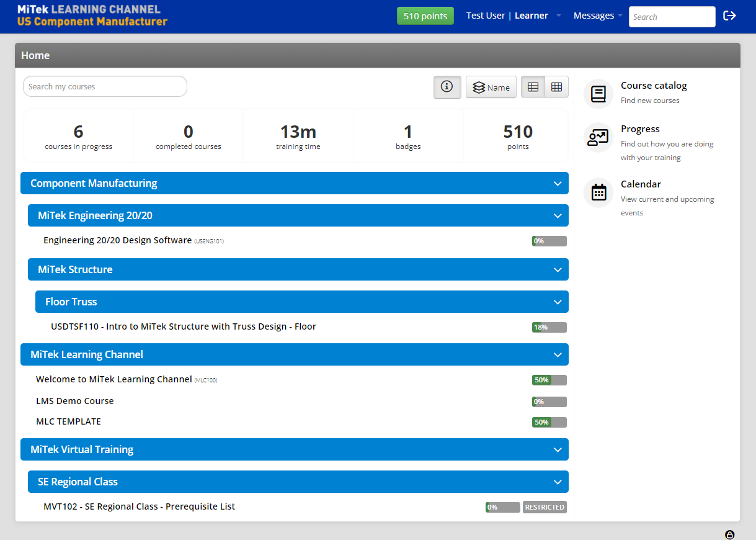Click the 510 points green badge
Image resolution: width=756 pixels, height=540 pixels.
(x=425, y=16)
